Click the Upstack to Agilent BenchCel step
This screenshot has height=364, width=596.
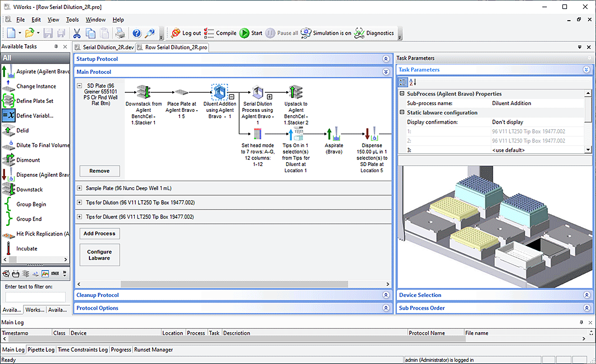point(296,92)
